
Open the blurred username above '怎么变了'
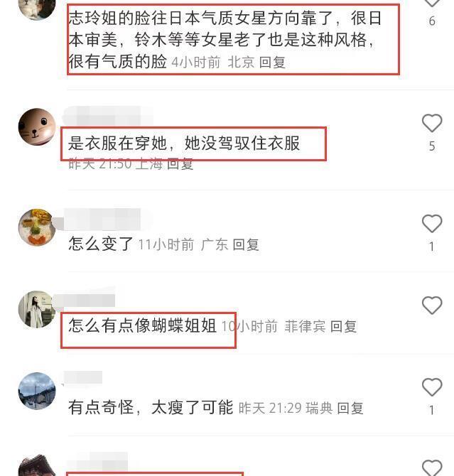click(107, 220)
